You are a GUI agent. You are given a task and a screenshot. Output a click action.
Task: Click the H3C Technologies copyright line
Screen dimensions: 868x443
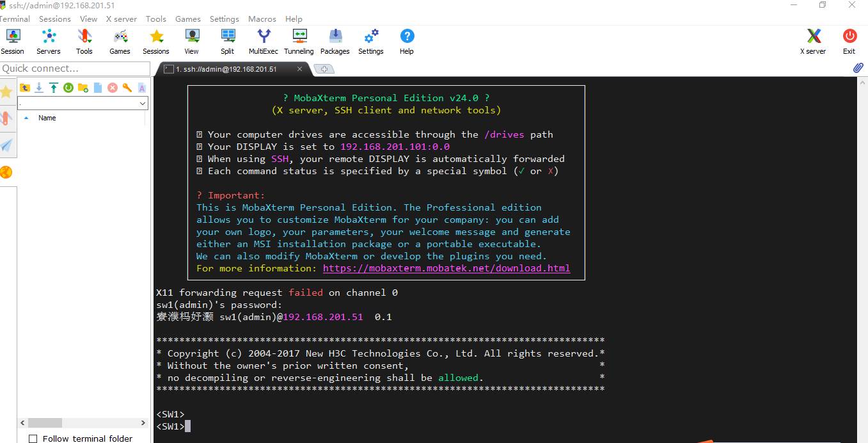(x=381, y=353)
